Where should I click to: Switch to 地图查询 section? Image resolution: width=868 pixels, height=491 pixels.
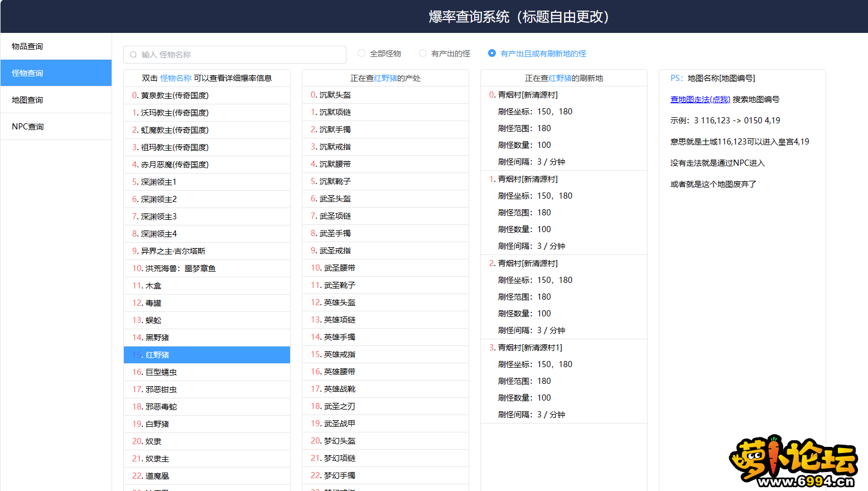pyautogui.click(x=56, y=100)
